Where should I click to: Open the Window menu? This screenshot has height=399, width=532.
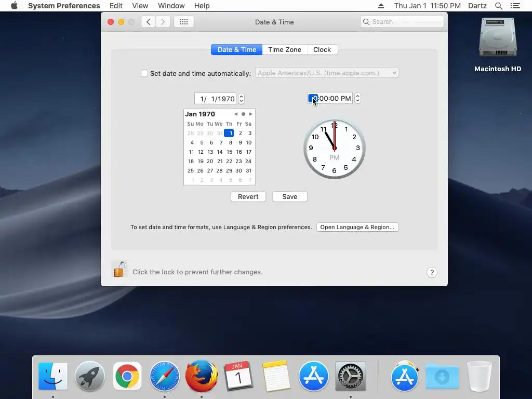coord(171,6)
